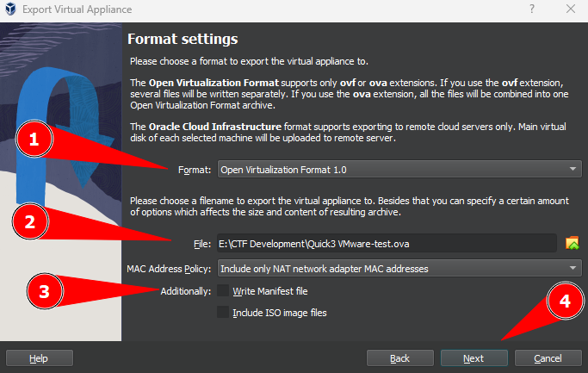Click the red circle numbered 2
This screenshot has height=373, width=588.
29,222
